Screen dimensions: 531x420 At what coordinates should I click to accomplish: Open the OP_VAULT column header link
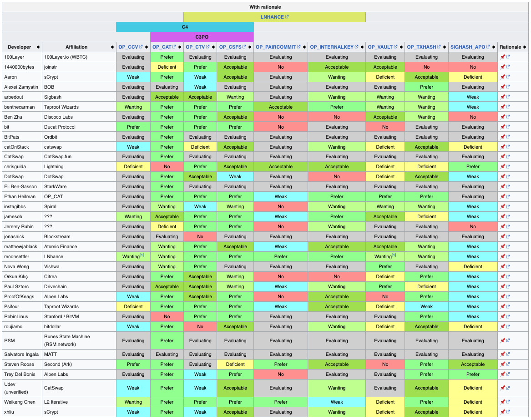click(x=383, y=47)
